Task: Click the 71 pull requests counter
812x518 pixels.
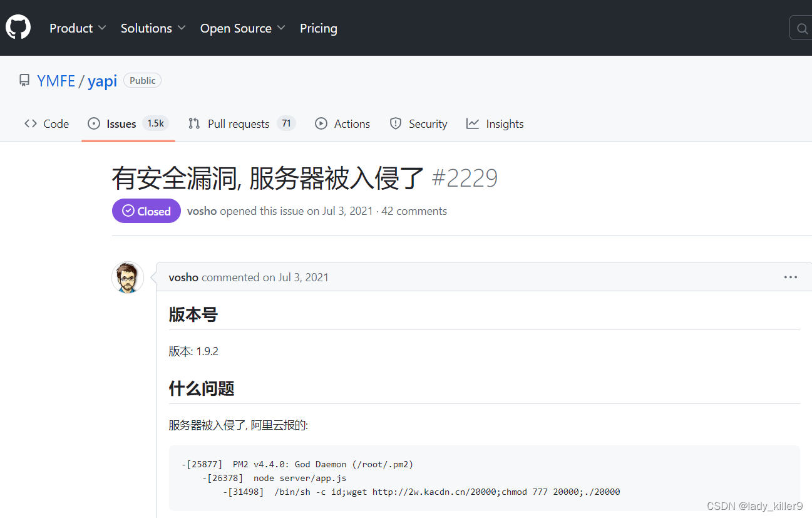Action: [286, 123]
